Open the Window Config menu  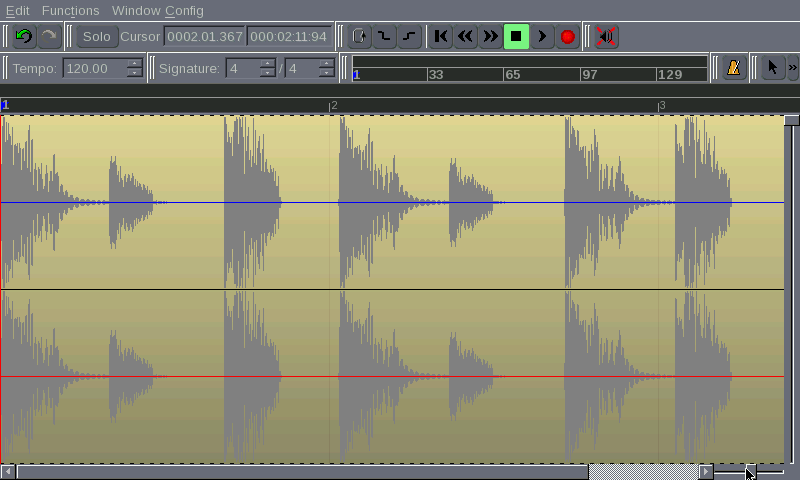(158, 10)
